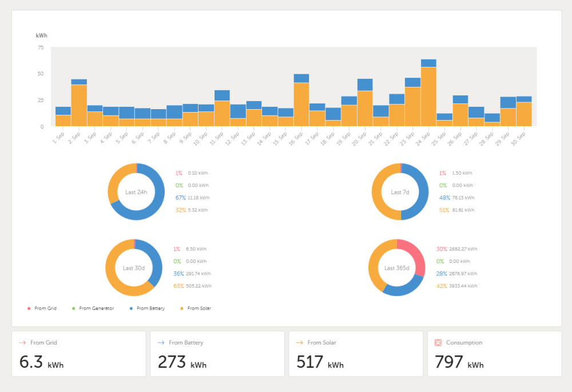Click the 797 kWh Consumption total
Screen dimensions: 572x392
tap(459, 362)
